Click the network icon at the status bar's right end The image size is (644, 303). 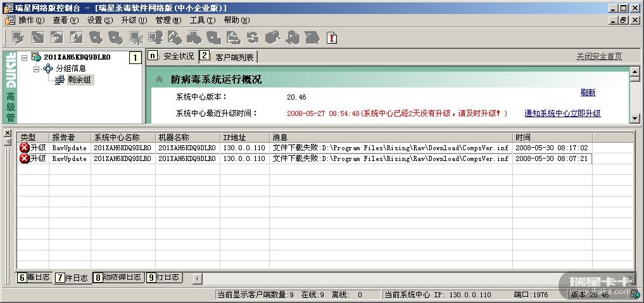click(635, 294)
